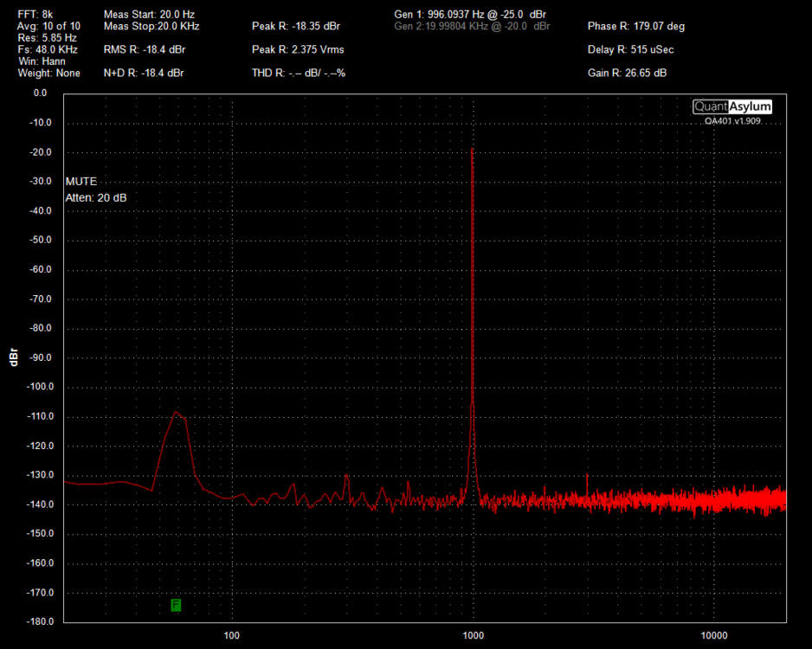Click the green F frequency marker

click(176, 605)
